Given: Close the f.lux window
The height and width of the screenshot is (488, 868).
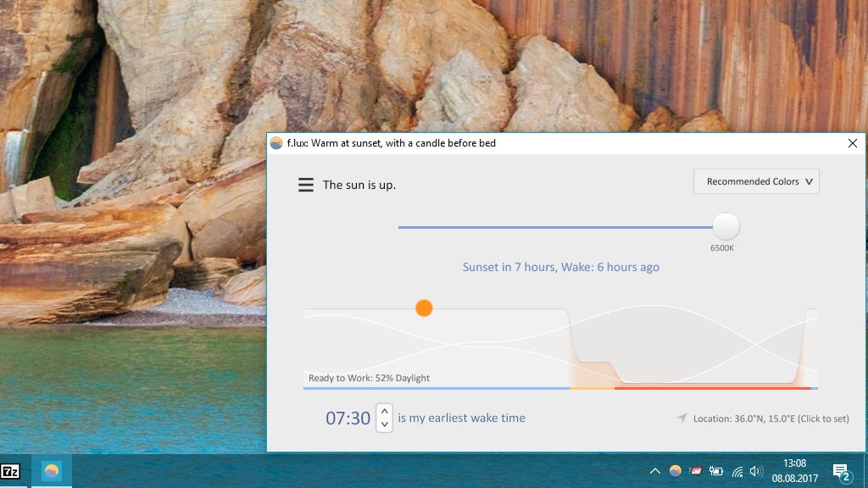Looking at the screenshot, I should pyautogui.click(x=853, y=143).
